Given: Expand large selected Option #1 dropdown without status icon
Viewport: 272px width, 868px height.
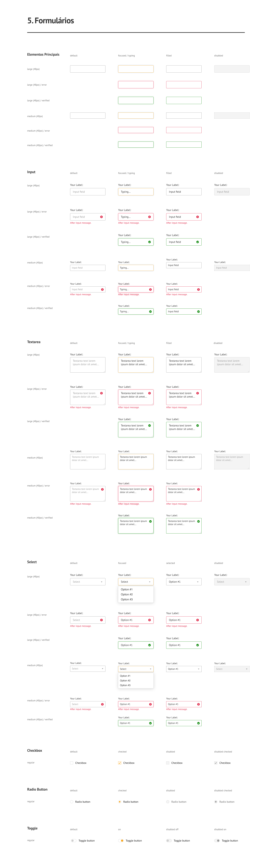Looking at the screenshot, I should [x=183, y=582].
